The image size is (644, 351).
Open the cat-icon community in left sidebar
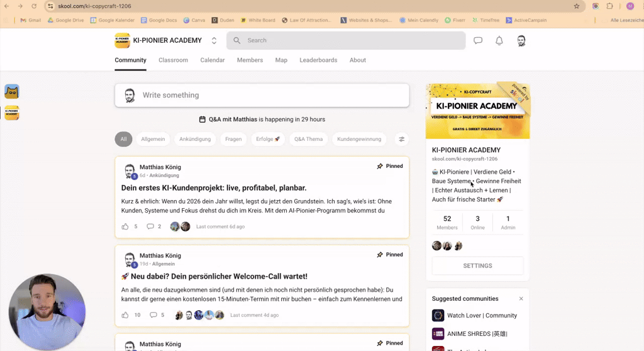(x=11, y=91)
